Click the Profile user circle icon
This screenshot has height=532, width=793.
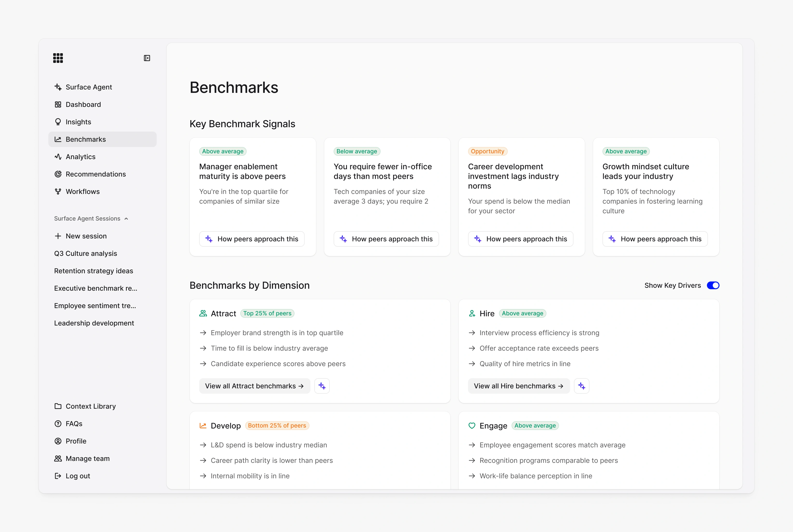pos(58,441)
